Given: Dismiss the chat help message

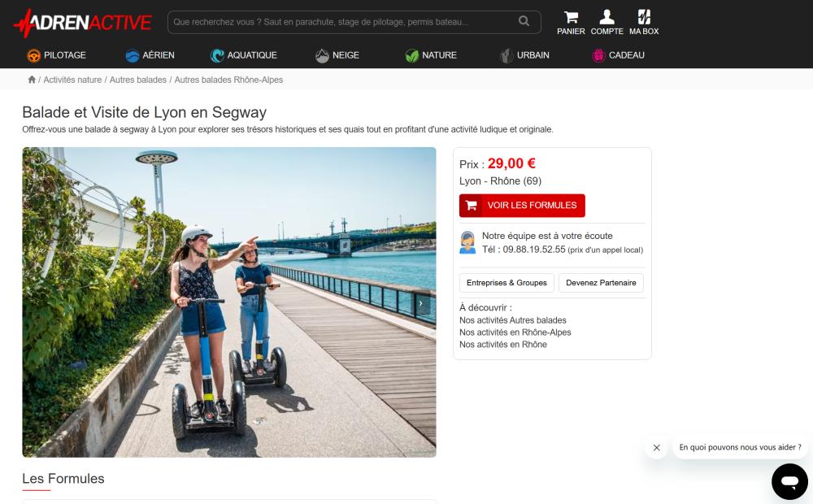Looking at the screenshot, I should (656, 448).
